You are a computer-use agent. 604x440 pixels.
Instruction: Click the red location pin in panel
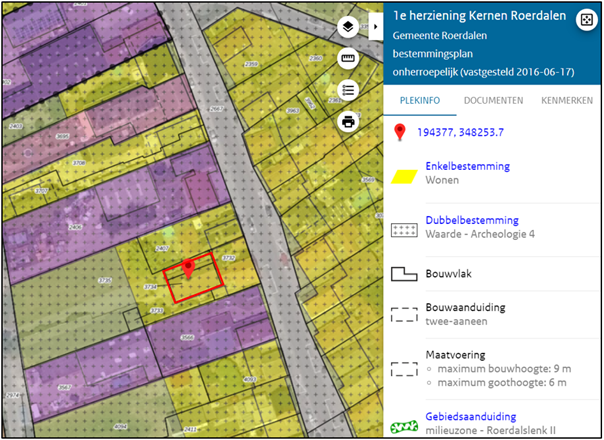(400, 132)
